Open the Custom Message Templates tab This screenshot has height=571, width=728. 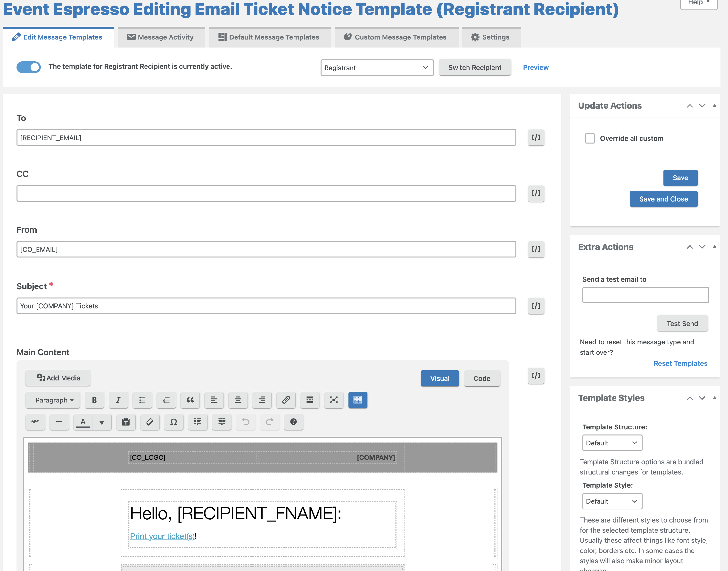tap(396, 37)
